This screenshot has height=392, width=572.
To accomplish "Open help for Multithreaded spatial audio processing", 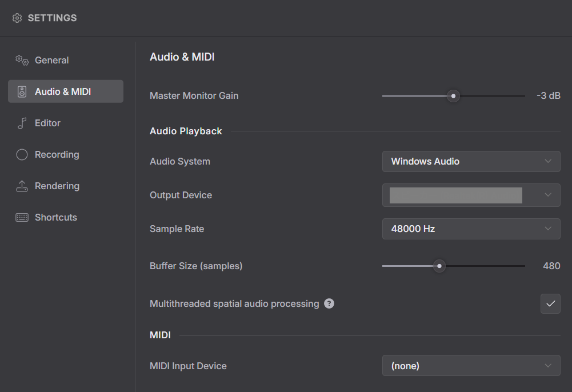I will click(329, 303).
